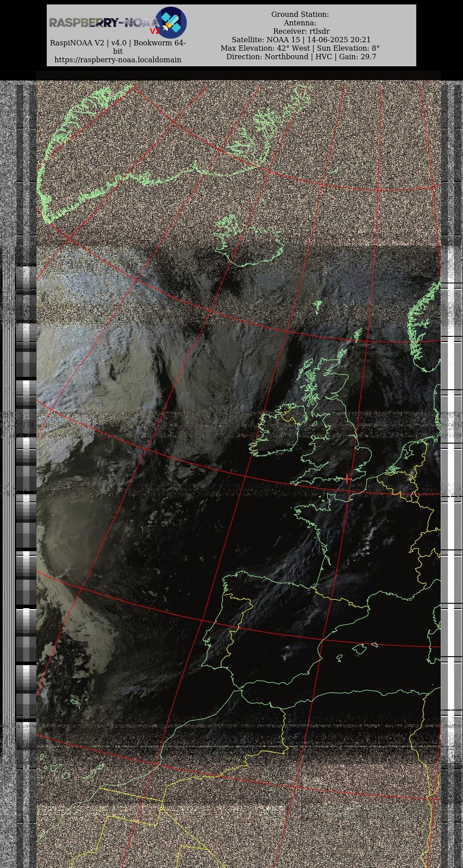Click the "Max Elevation: 42° West" line

pyautogui.click(x=265, y=48)
